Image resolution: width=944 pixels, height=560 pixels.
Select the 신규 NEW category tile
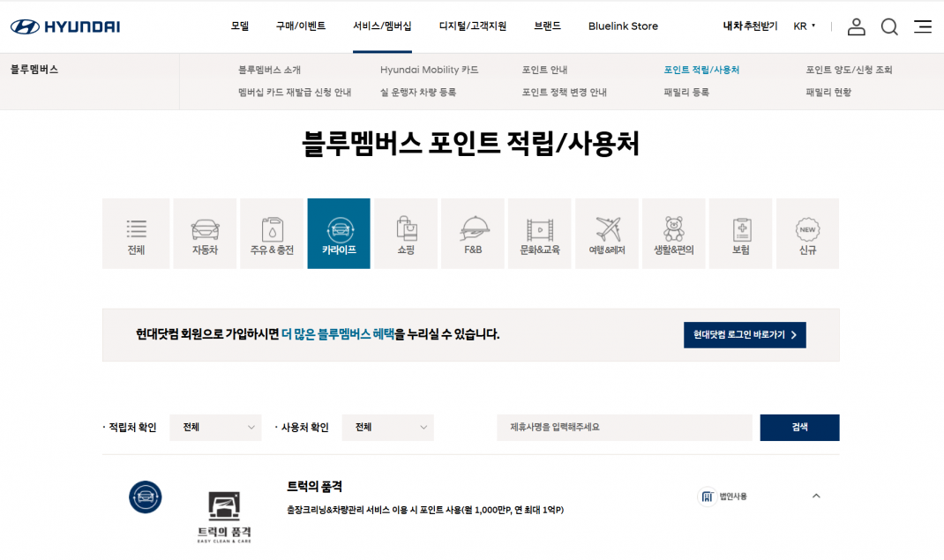808,234
